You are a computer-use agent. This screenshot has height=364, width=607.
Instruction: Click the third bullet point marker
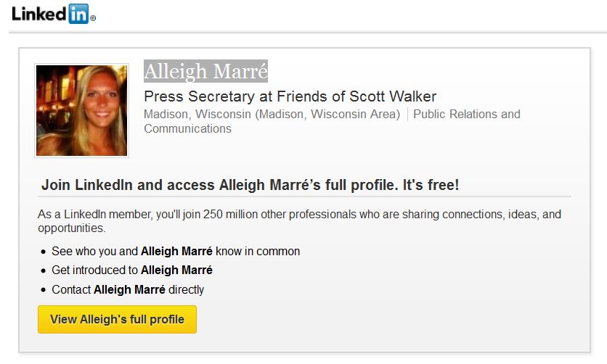pyautogui.click(x=43, y=290)
